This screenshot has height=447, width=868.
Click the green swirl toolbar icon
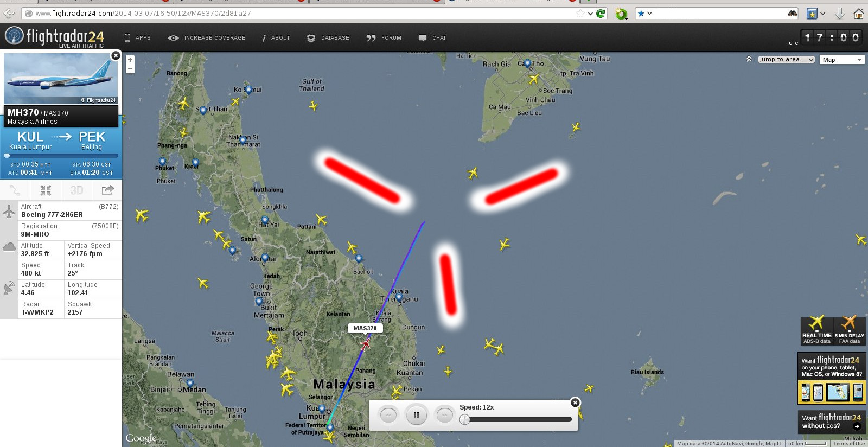(x=621, y=14)
